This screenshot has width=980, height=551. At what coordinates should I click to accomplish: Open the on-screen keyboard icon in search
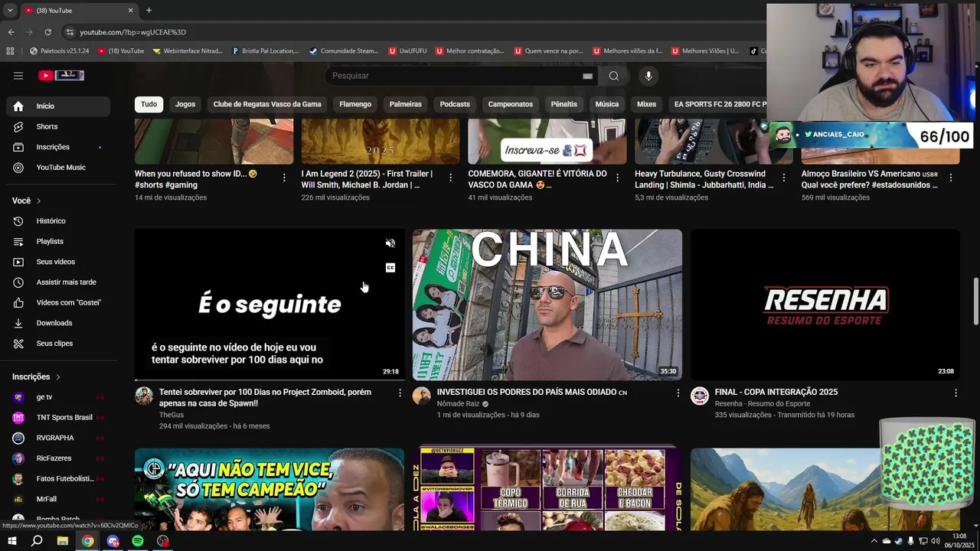587,76
